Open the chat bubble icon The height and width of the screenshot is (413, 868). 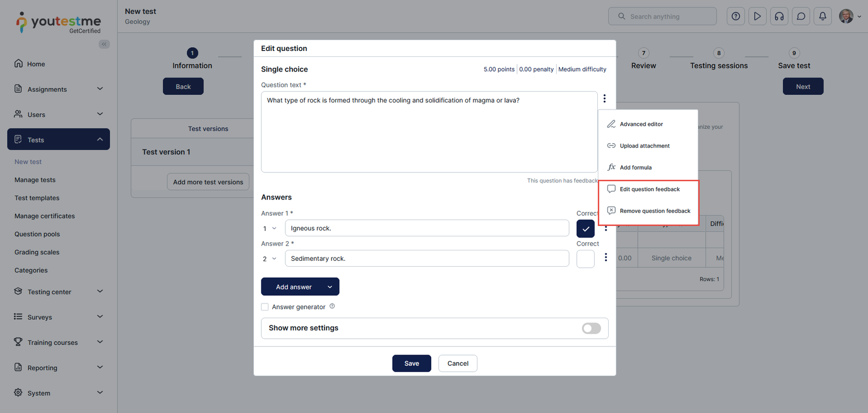(x=801, y=16)
